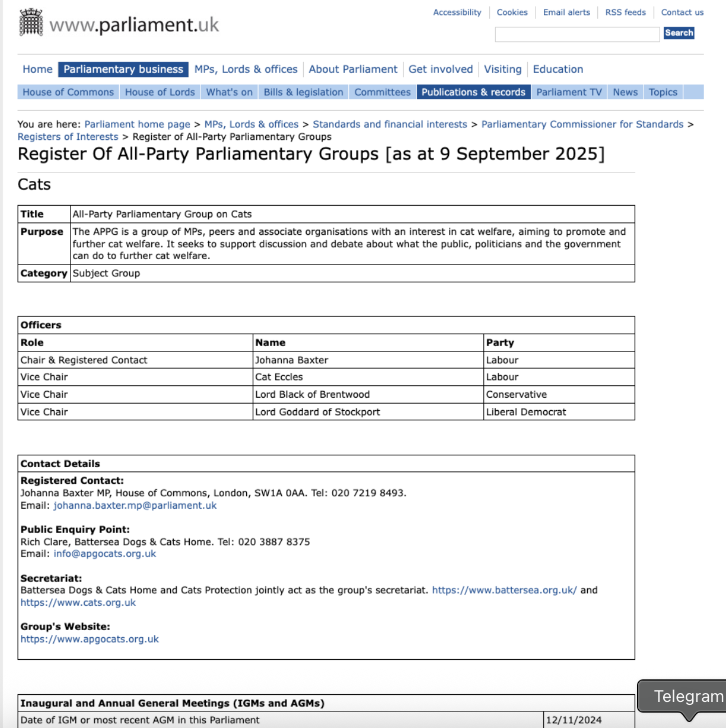This screenshot has width=726, height=728.
Task: Email johanna.baxter.mp@parliament.uk address link
Action: pyautogui.click(x=135, y=506)
